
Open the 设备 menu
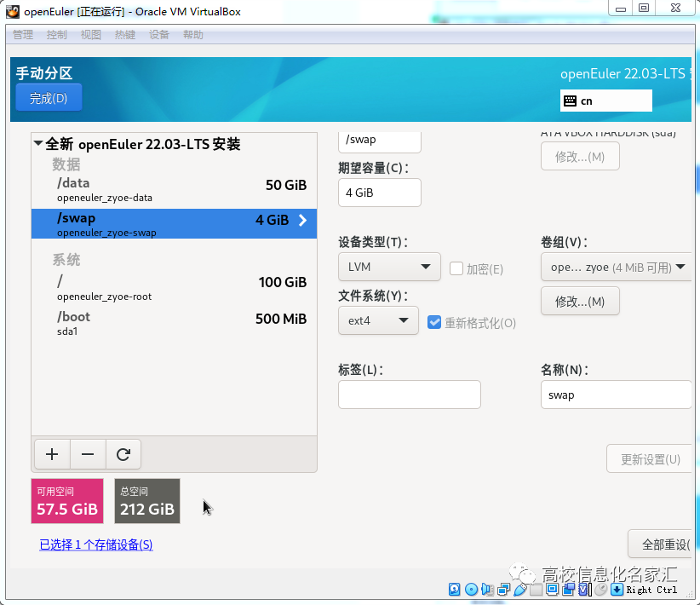pyautogui.click(x=158, y=34)
